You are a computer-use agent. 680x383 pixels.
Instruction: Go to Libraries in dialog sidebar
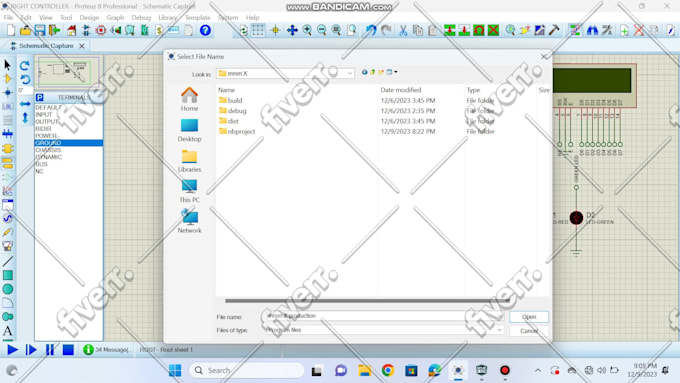coord(190,161)
